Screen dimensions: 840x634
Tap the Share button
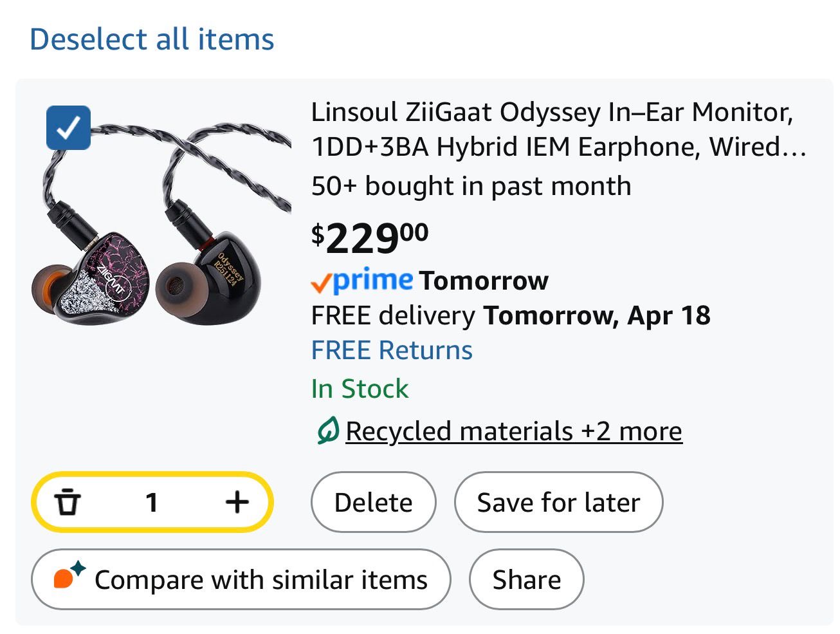(526, 579)
